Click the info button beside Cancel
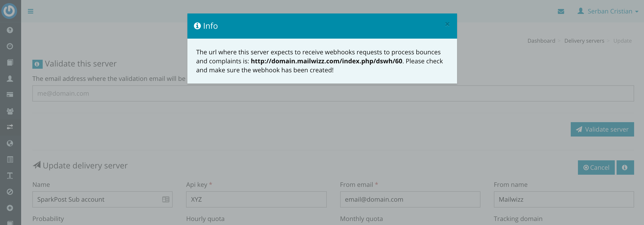Screen dimensions: 644x225 pyautogui.click(x=625, y=168)
